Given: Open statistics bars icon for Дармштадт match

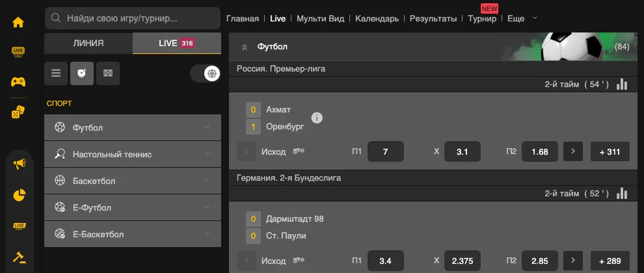Looking at the screenshot, I should 622,193.
